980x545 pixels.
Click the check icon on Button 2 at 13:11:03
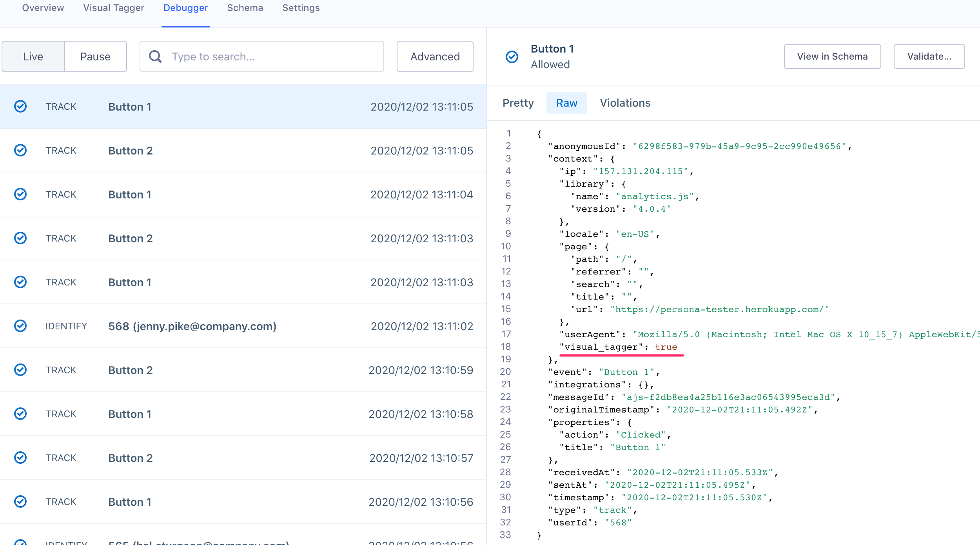coord(20,238)
